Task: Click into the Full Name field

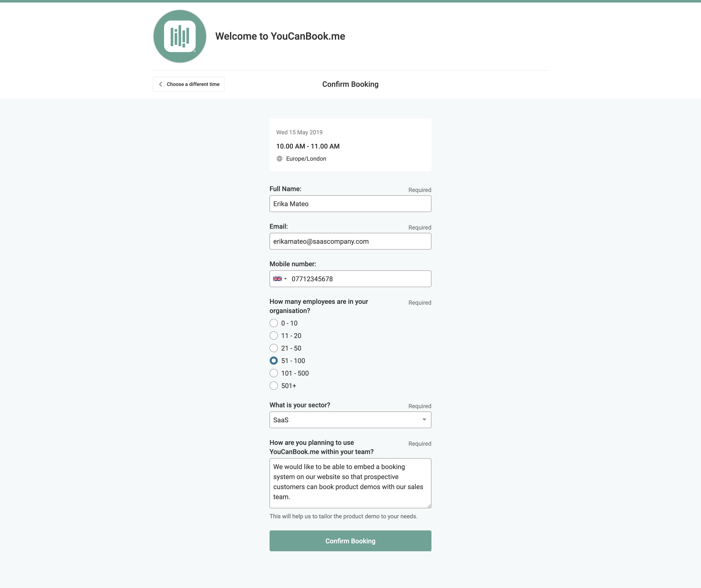Action: (350, 204)
